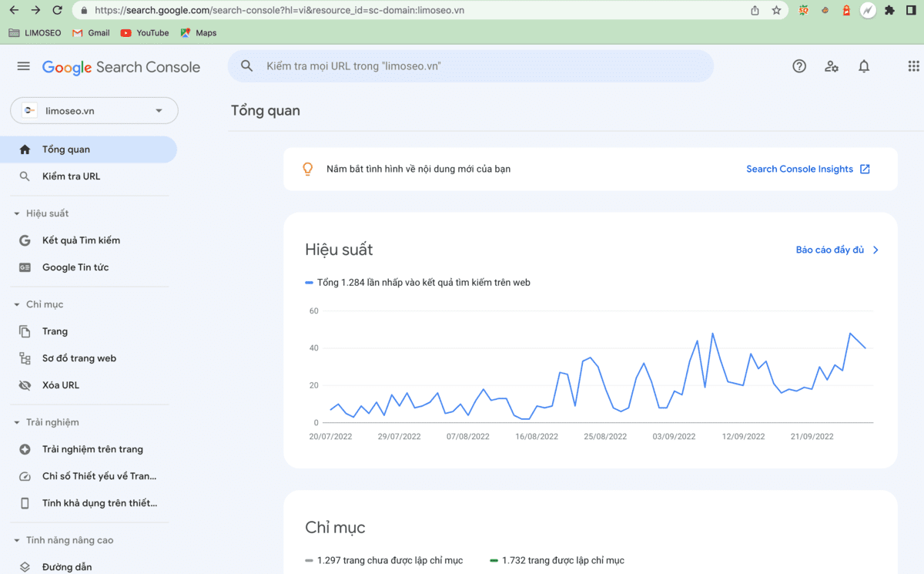Screen dimensions: 924x574
Task: Open user and permission settings icon
Action: click(x=832, y=66)
